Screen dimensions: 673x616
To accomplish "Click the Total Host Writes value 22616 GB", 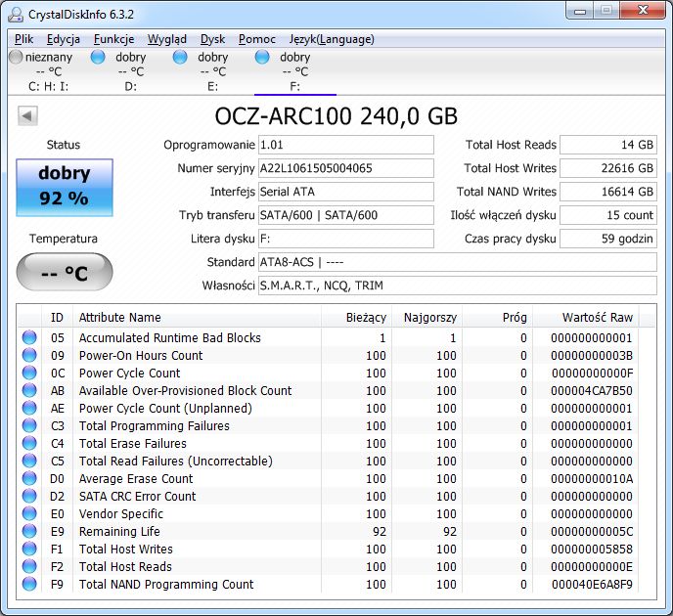I will (608, 168).
